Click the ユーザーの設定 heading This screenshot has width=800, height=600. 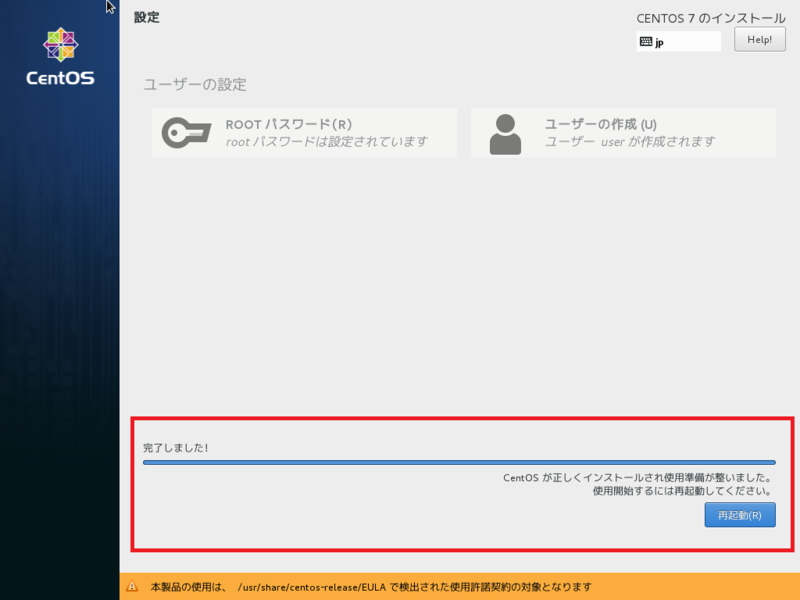tap(195, 84)
